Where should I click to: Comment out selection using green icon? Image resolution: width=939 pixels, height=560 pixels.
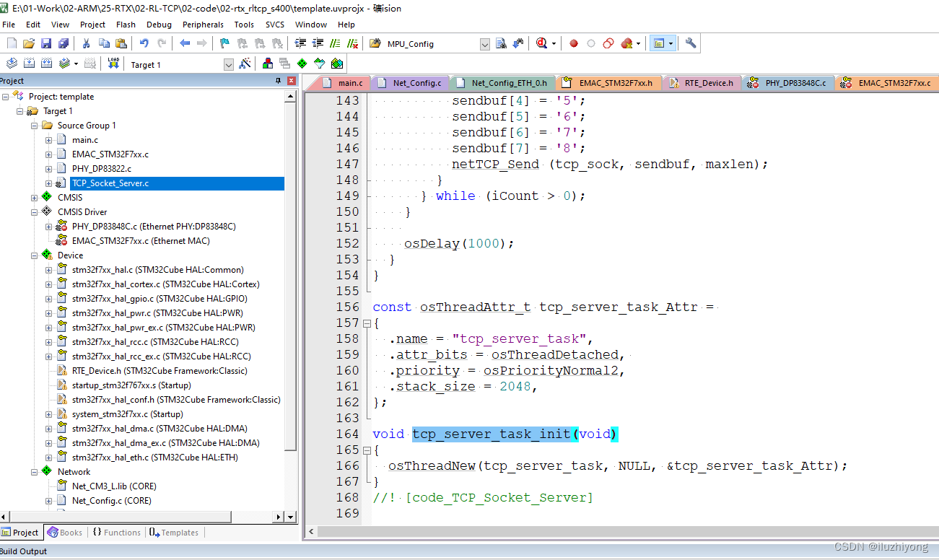tap(335, 43)
